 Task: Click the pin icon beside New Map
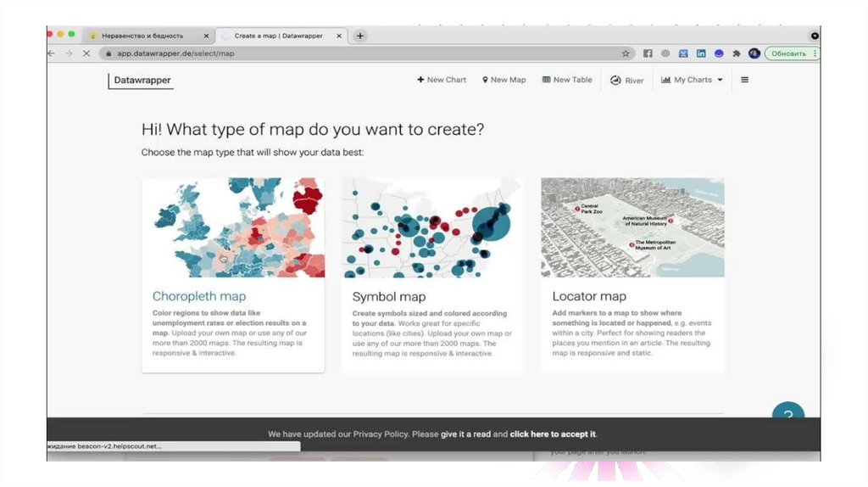coord(485,80)
